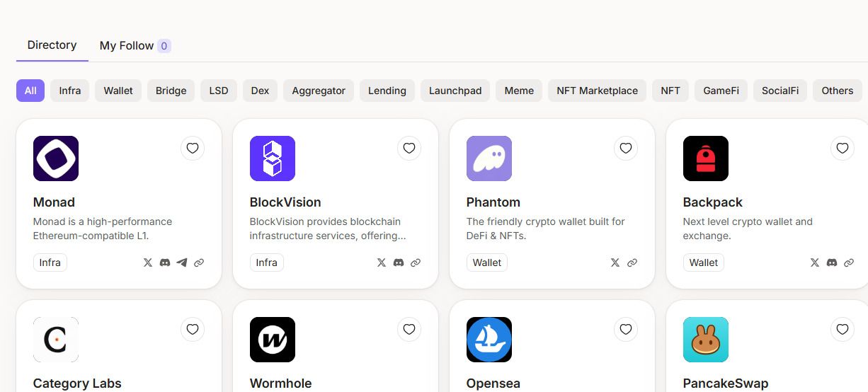Click Backpack's website link icon
This screenshot has height=392, width=868.
tap(849, 263)
